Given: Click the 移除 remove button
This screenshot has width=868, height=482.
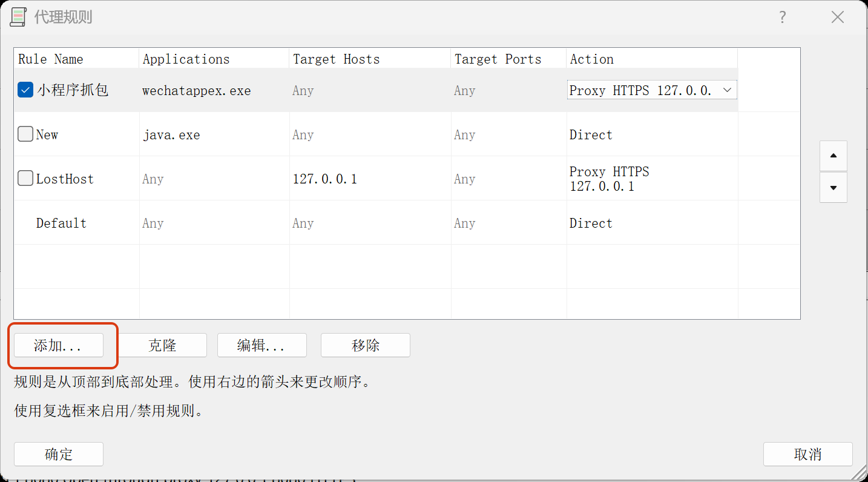Looking at the screenshot, I should (x=365, y=346).
